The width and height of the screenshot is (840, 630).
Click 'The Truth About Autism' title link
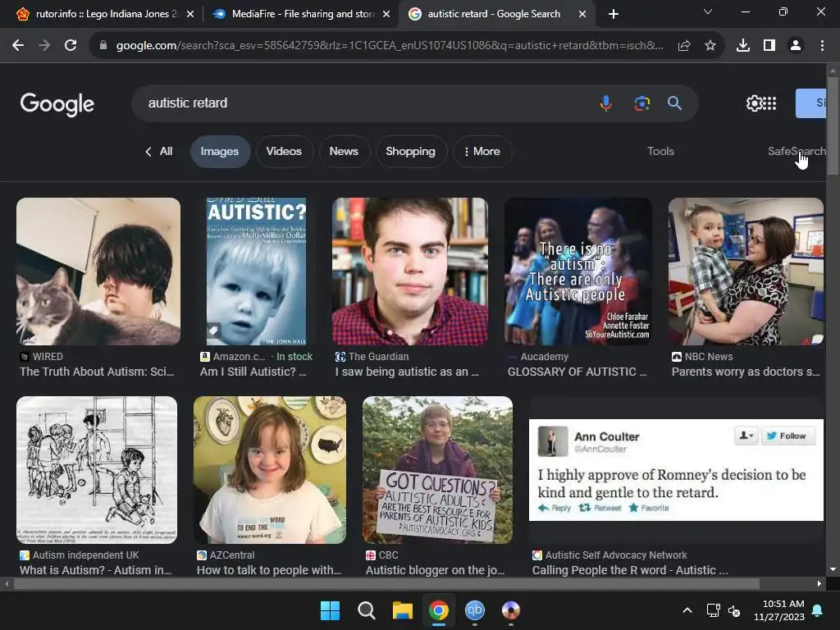(x=97, y=372)
